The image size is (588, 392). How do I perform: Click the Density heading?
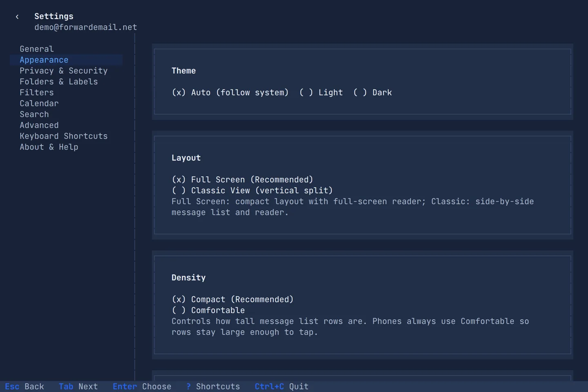coord(189,278)
